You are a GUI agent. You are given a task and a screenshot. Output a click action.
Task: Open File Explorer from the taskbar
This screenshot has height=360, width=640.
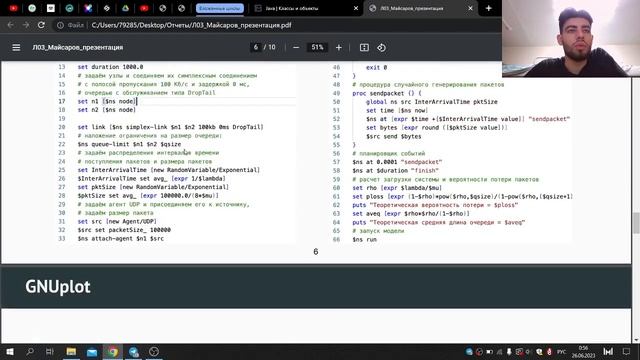(x=71, y=351)
